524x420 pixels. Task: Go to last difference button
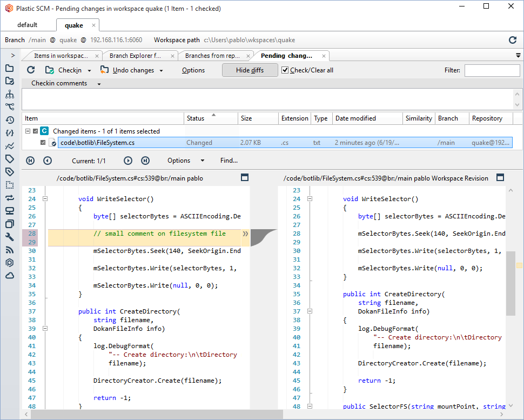coord(145,161)
